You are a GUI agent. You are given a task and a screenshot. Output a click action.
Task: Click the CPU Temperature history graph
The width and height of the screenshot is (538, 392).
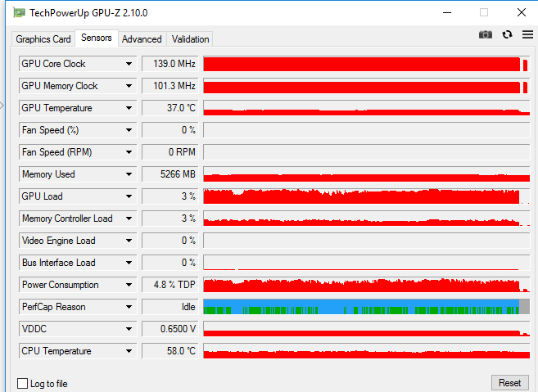click(x=366, y=351)
